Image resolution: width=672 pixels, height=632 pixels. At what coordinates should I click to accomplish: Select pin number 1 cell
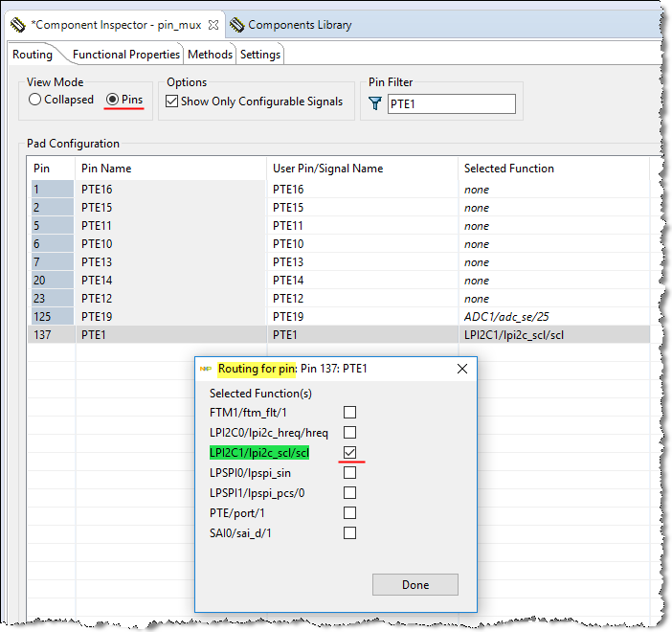pos(52,189)
